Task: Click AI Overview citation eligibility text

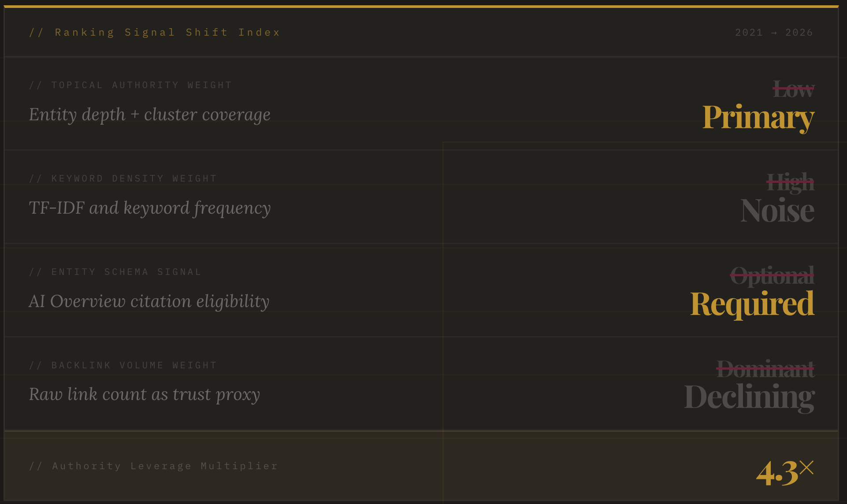Action: (149, 301)
